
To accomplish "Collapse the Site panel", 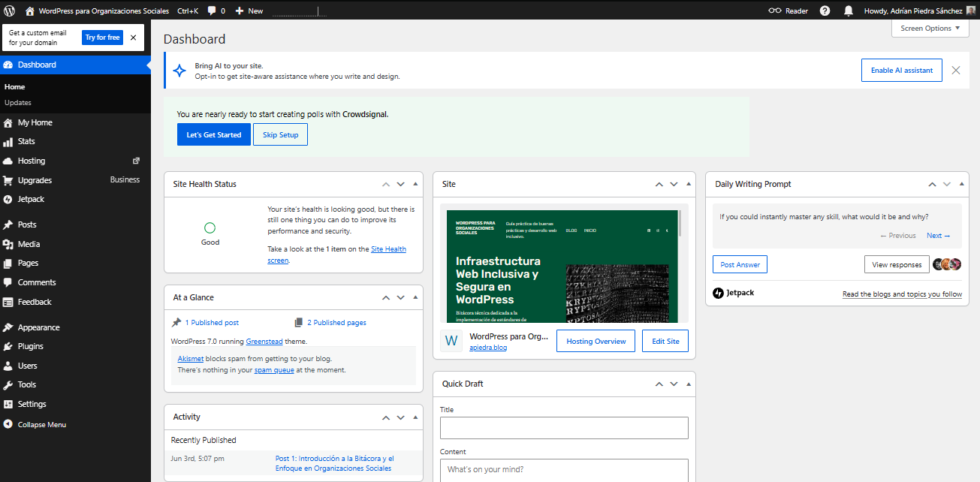I will pos(689,184).
